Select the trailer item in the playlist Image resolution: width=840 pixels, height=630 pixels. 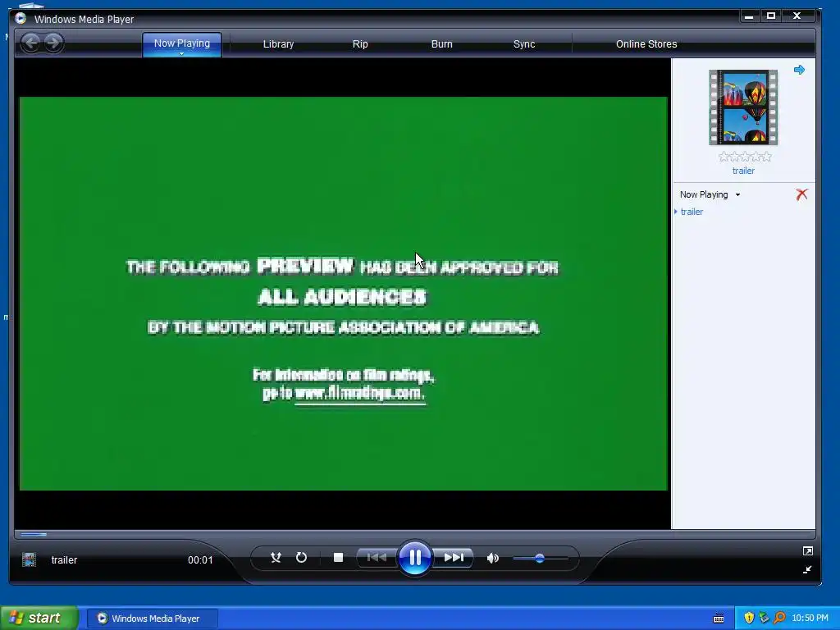coord(692,212)
